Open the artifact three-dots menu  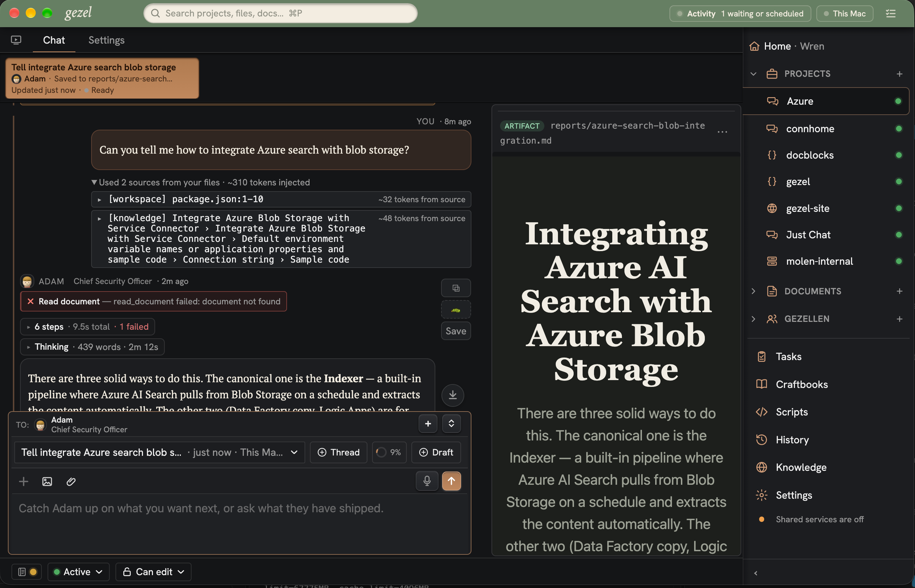(x=722, y=132)
